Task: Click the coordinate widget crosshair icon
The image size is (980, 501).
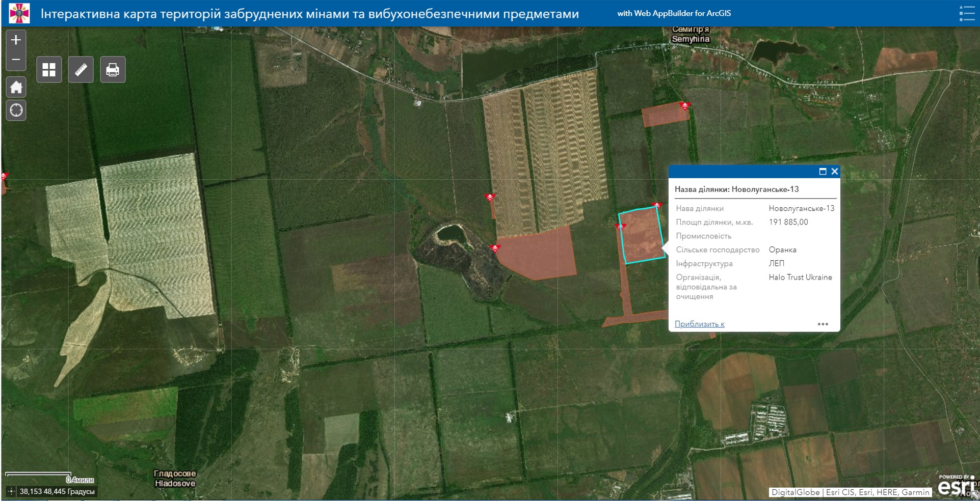Action: pyautogui.click(x=11, y=491)
